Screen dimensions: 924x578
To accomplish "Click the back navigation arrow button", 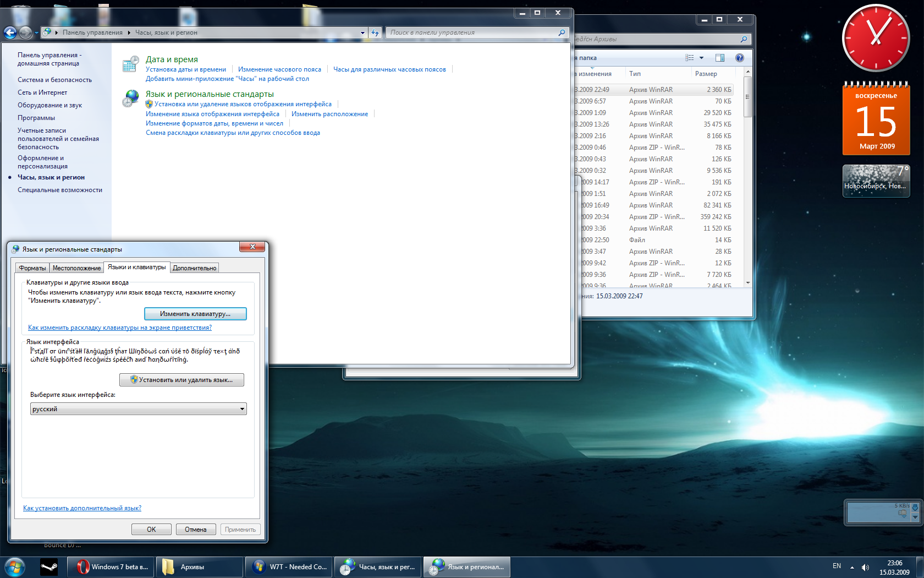I will click(x=10, y=33).
